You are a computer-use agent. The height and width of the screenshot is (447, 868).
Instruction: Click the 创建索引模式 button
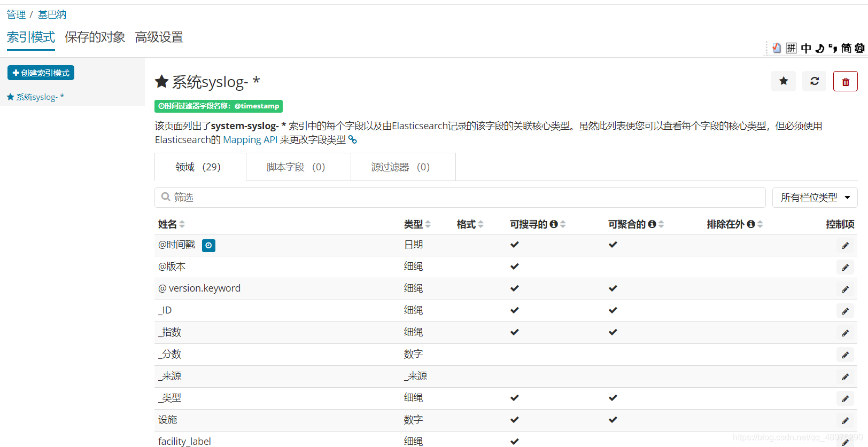pos(41,73)
